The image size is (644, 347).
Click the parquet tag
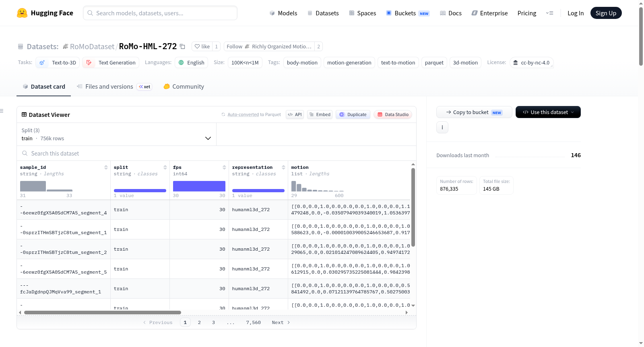click(x=434, y=62)
